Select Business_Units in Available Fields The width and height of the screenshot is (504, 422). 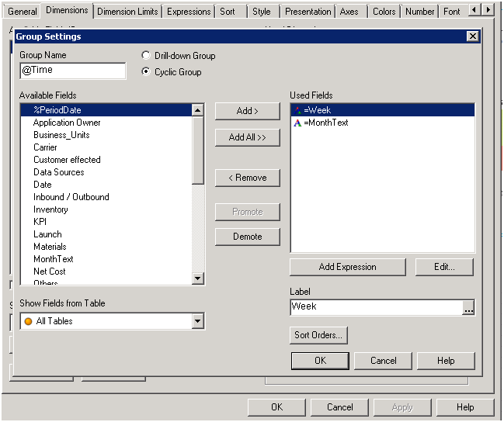[61, 135]
